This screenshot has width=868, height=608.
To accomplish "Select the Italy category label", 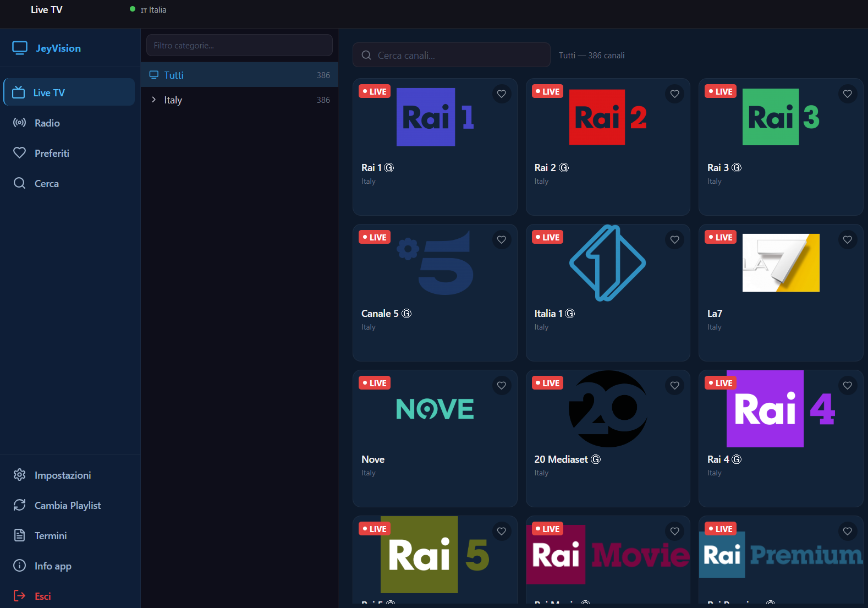I will pos(173,100).
